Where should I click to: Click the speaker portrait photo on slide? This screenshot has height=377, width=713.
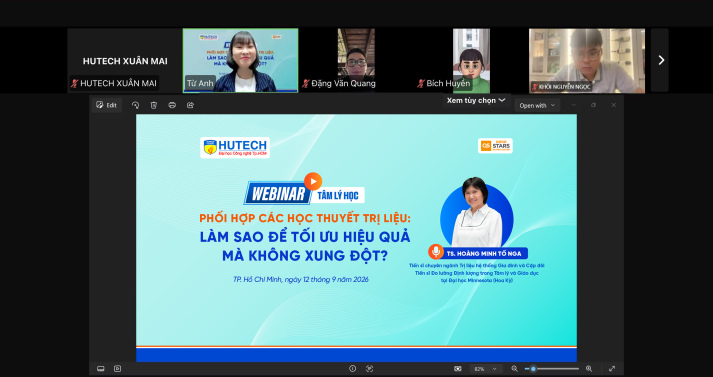[x=476, y=212]
